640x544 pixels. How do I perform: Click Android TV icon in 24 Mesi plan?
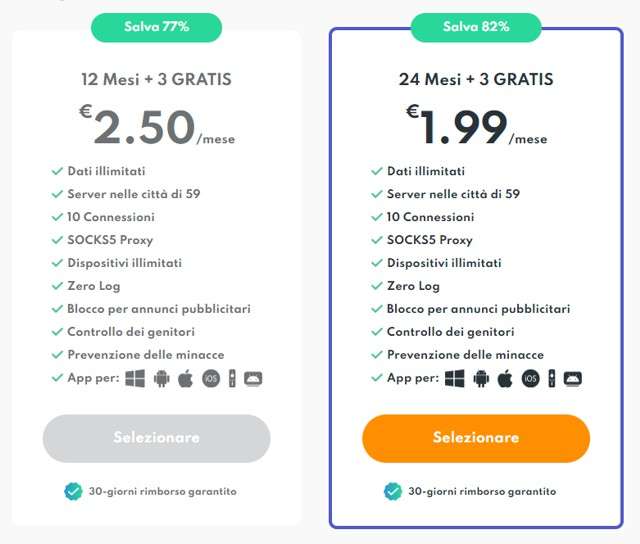pos(573,378)
